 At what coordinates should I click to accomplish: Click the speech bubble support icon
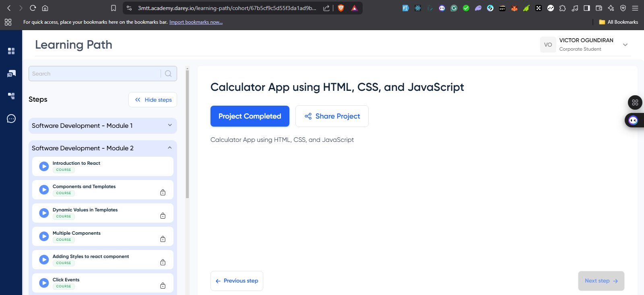pos(11,119)
